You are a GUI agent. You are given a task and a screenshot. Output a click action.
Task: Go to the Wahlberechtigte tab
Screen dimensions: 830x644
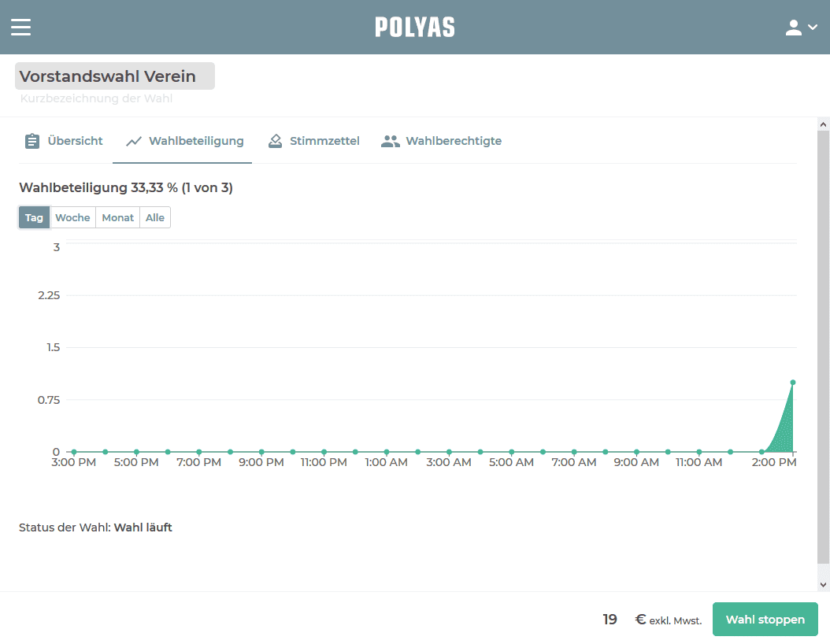click(454, 141)
